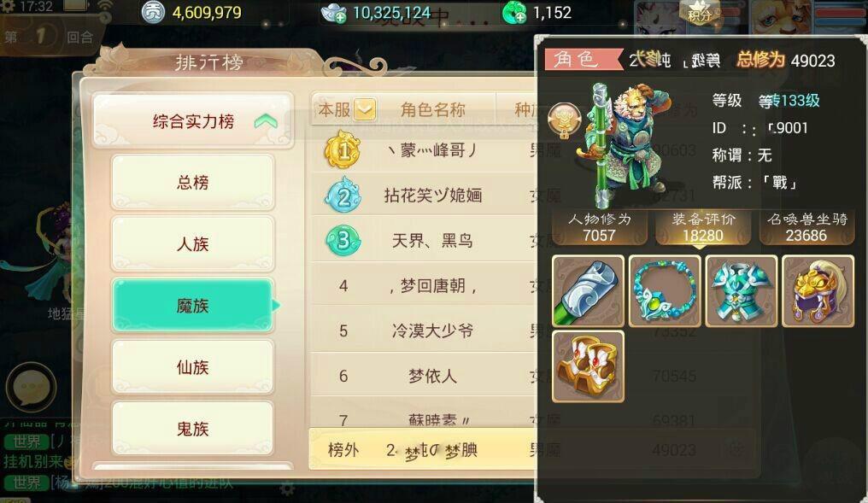868x503 pixels.
Task: Switch to the 装备评价 tab
Action: click(x=703, y=227)
